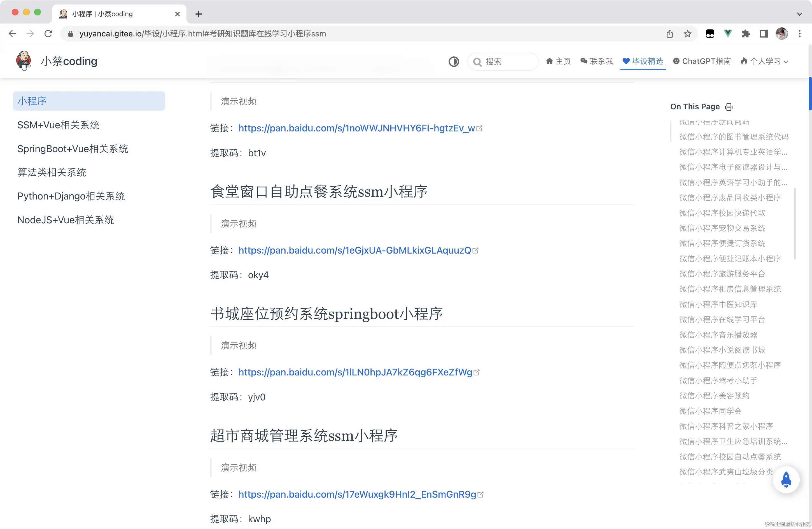
Task: Jump to 微信小程序废品回收类小程序
Action: (x=730, y=198)
